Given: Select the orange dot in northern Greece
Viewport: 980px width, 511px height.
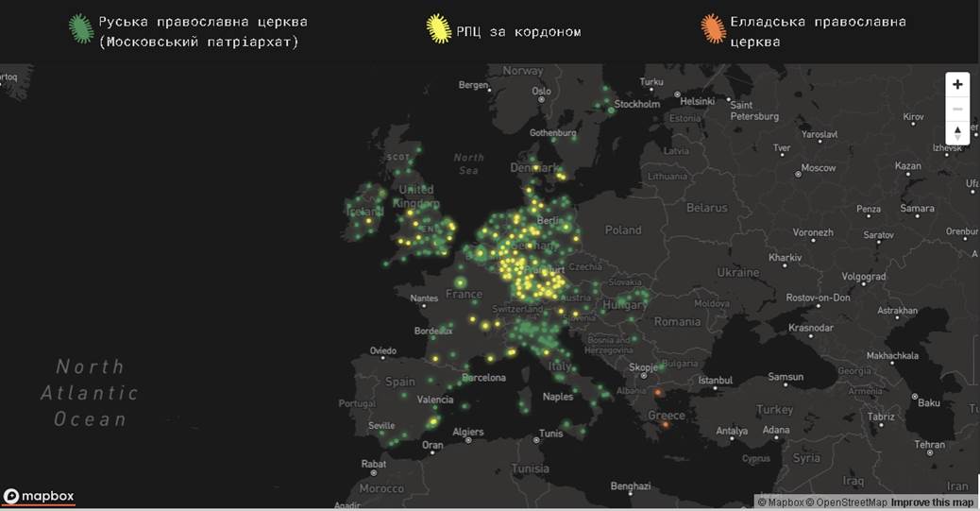Looking at the screenshot, I should coord(658,392).
